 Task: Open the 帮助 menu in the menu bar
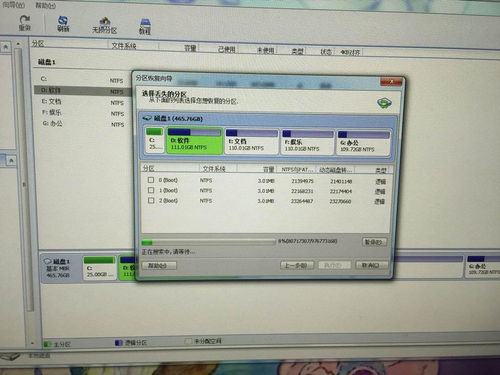coord(45,5)
